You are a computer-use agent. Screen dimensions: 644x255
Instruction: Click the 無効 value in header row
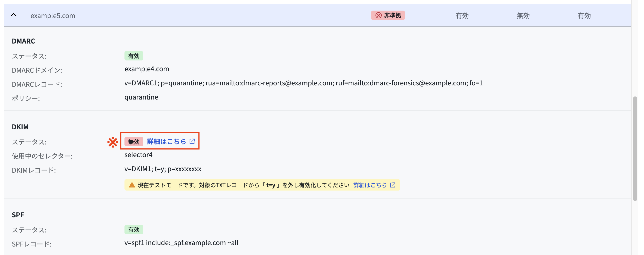click(523, 16)
